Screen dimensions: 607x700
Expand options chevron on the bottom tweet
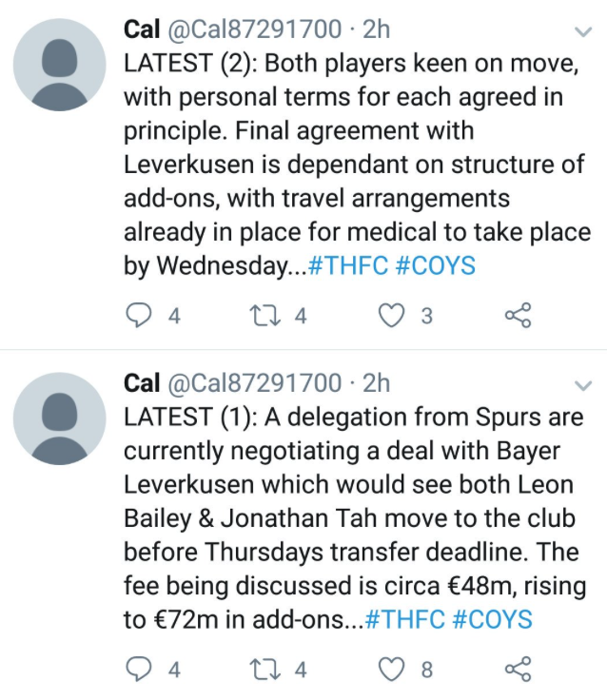coord(583,385)
